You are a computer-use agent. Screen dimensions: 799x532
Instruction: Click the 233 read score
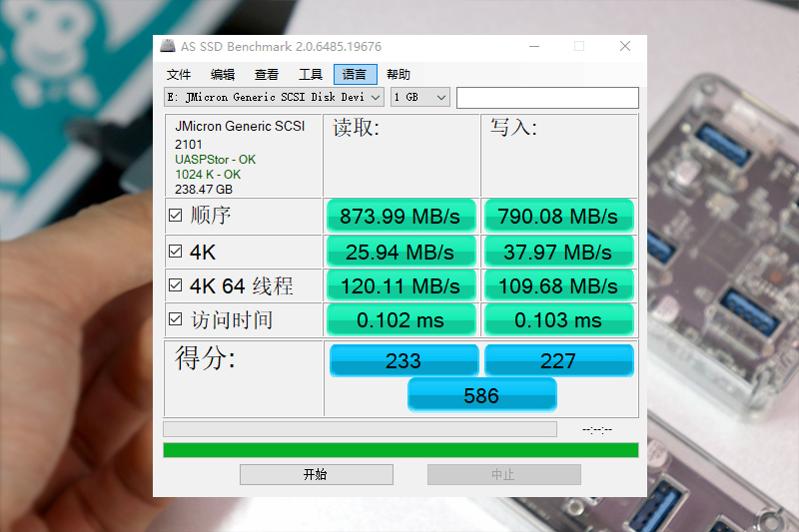click(404, 361)
